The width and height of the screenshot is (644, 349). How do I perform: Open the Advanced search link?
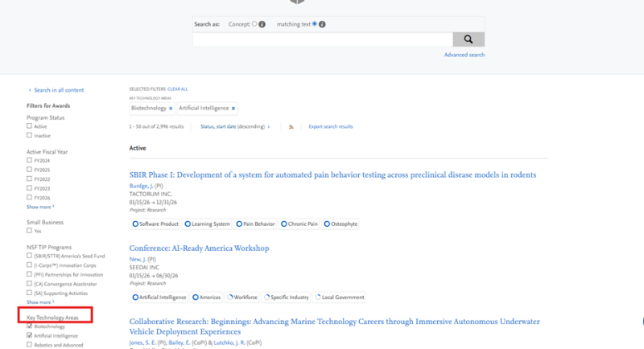pyautogui.click(x=464, y=55)
